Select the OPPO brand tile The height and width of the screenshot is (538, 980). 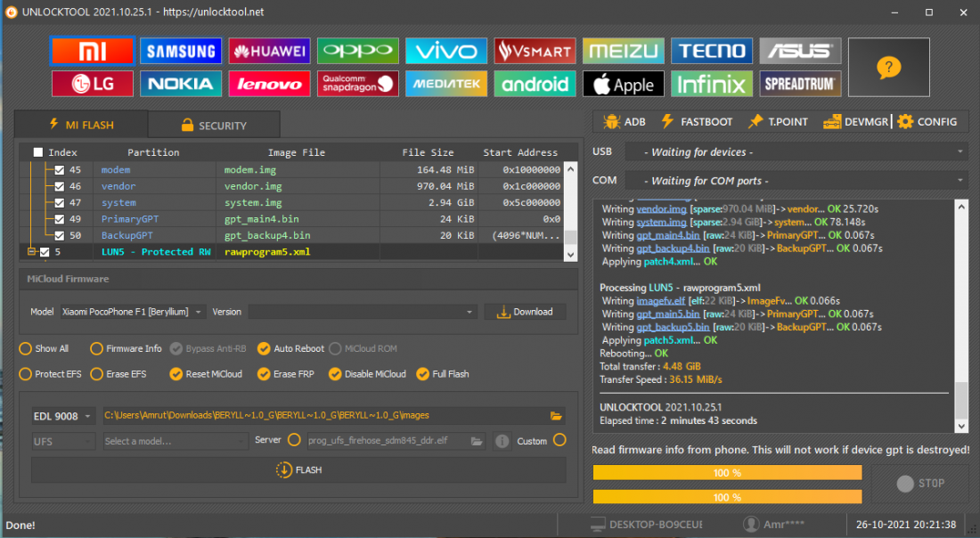coord(358,52)
